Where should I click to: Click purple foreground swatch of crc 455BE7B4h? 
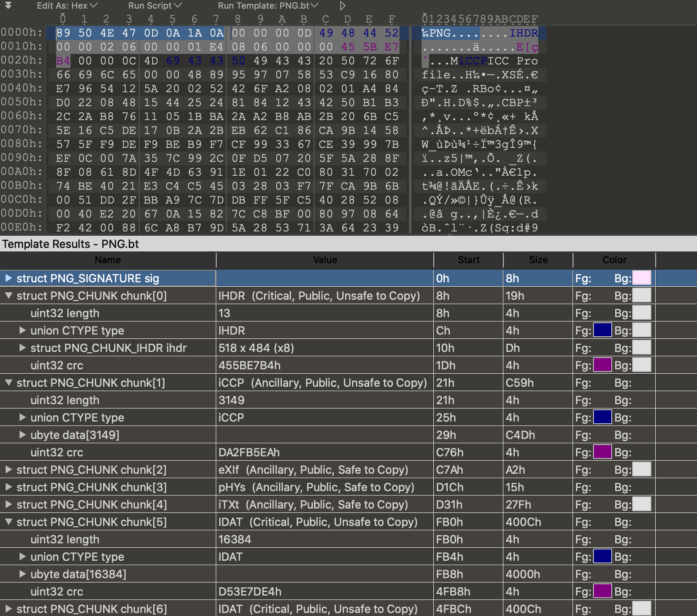click(602, 365)
